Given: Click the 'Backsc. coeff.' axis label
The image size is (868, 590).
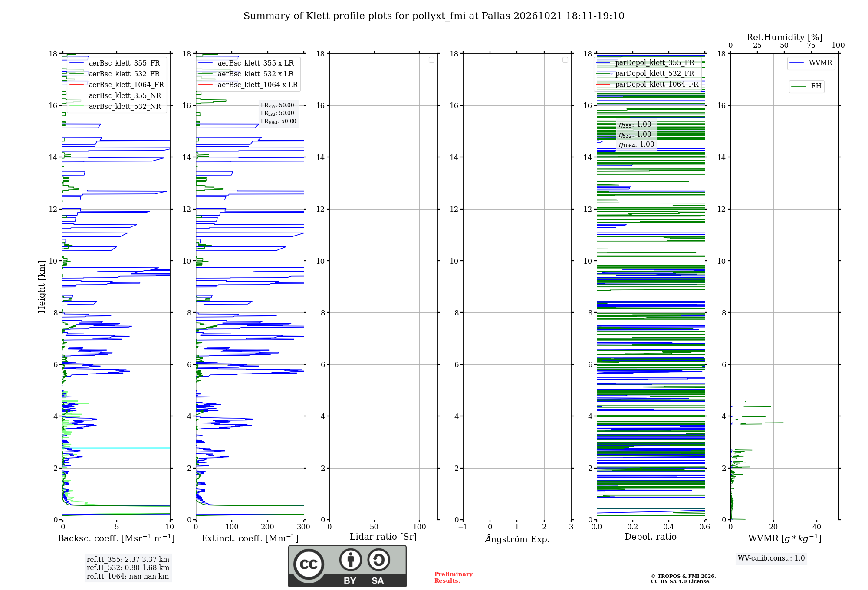Looking at the screenshot, I should coord(116,538).
